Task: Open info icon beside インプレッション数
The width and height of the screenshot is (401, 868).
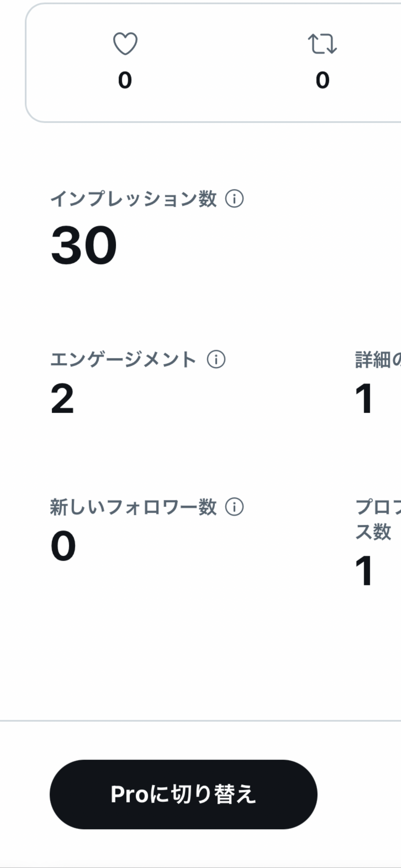Action: 234,198
